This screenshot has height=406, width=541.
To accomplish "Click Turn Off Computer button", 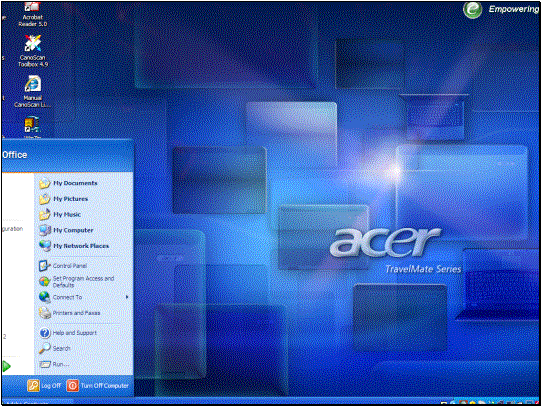I will click(x=98, y=386).
